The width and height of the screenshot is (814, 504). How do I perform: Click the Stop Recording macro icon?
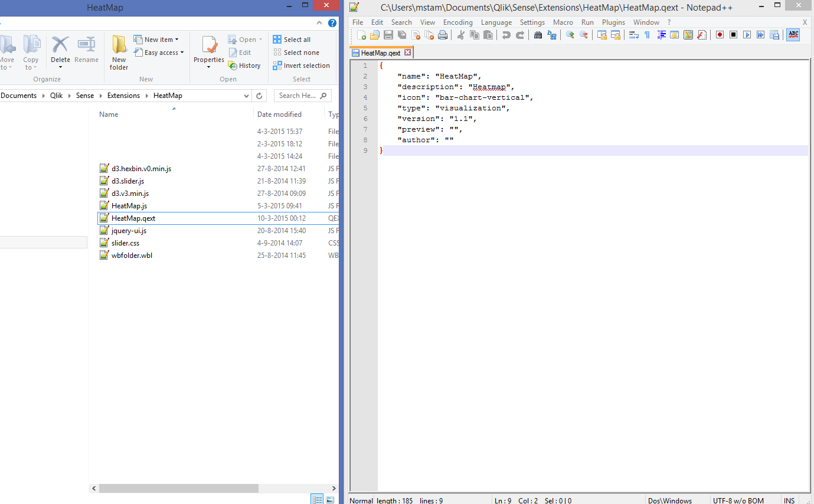tap(734, 35)
